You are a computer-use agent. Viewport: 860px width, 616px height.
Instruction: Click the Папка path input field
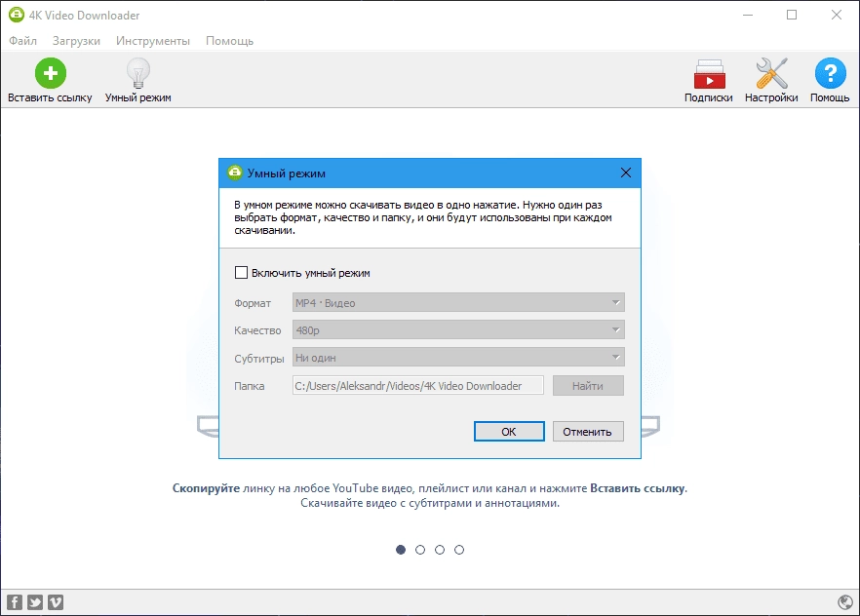[418, 385]
